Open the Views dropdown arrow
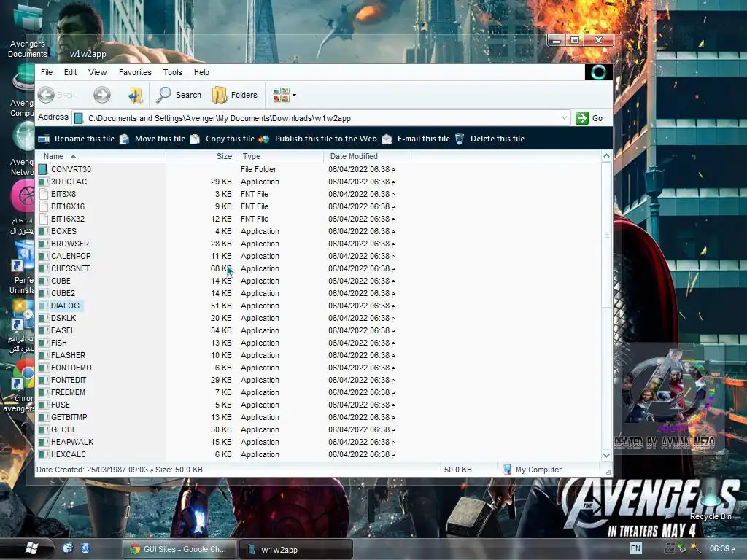 point(294,96)
